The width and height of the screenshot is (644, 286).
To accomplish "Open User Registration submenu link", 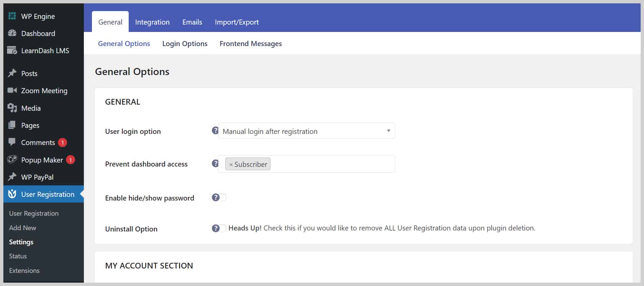I will [x=34, y=213].
